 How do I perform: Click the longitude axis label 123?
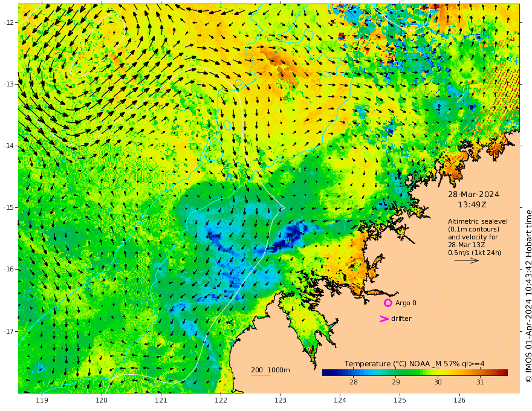(281, 401)
